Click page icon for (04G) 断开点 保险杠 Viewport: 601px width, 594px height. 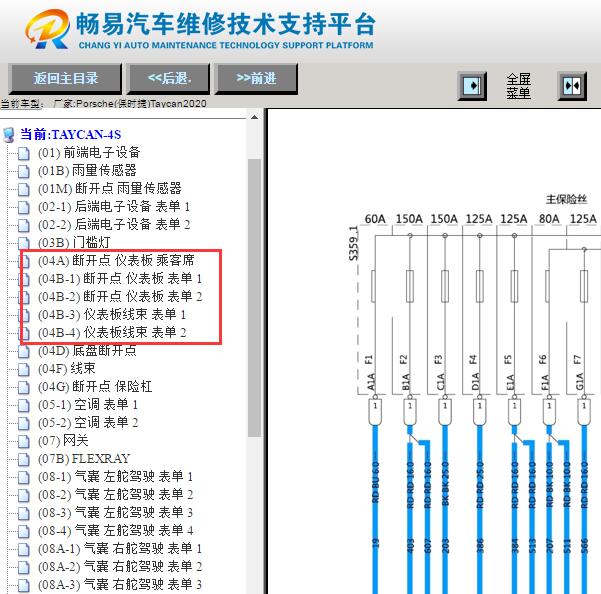(23, 387)
